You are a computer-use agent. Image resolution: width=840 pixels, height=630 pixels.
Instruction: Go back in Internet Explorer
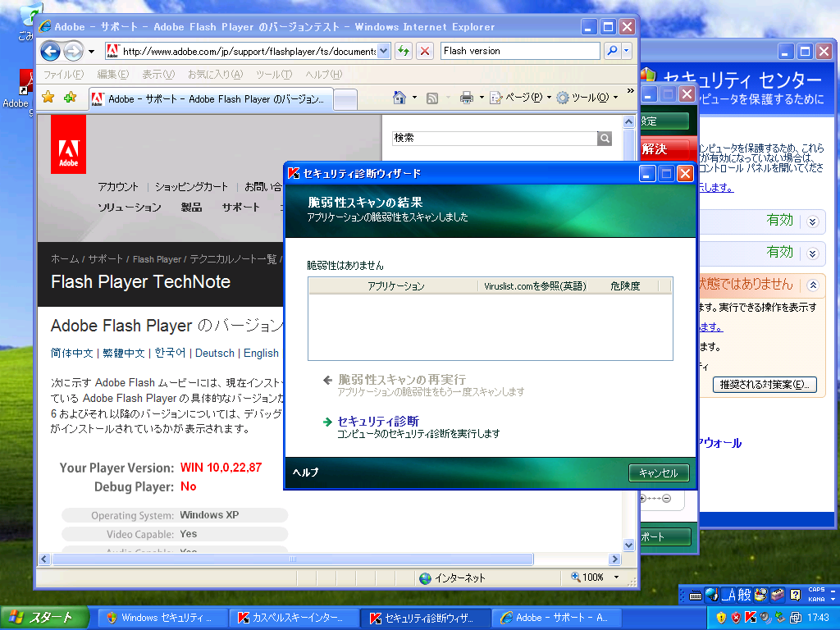pos(51,52)
